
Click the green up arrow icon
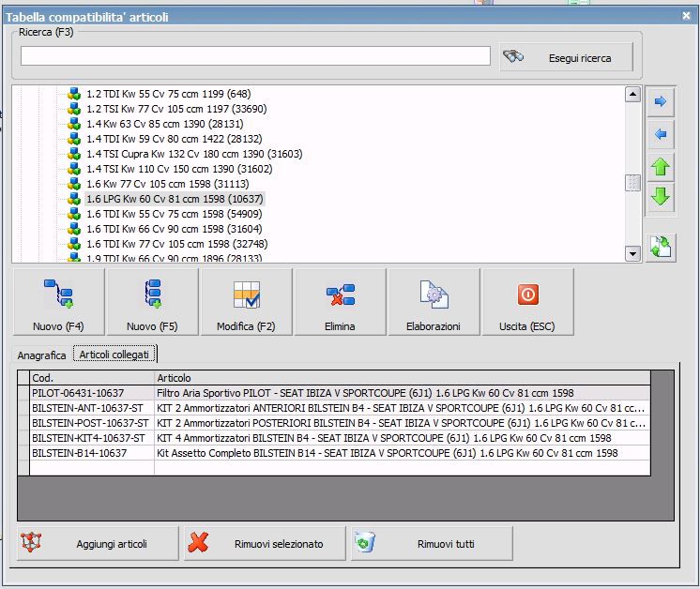click(x=661, y=167)
